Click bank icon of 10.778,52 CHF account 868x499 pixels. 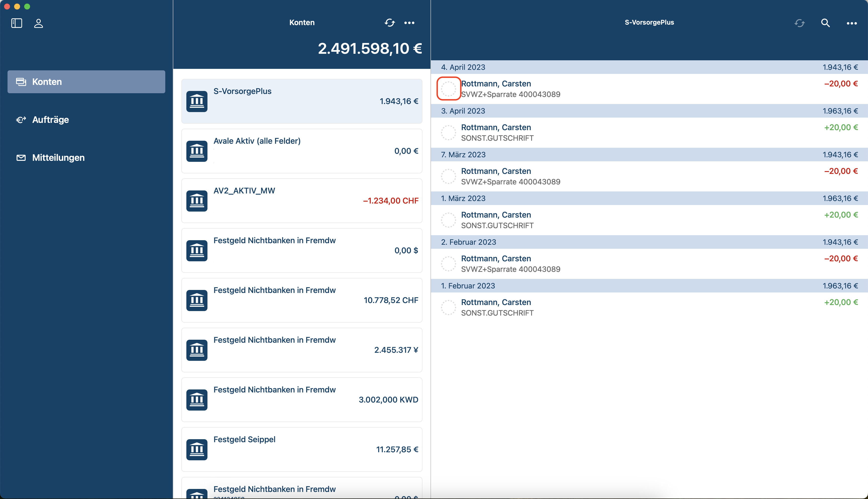click(197, 300)
